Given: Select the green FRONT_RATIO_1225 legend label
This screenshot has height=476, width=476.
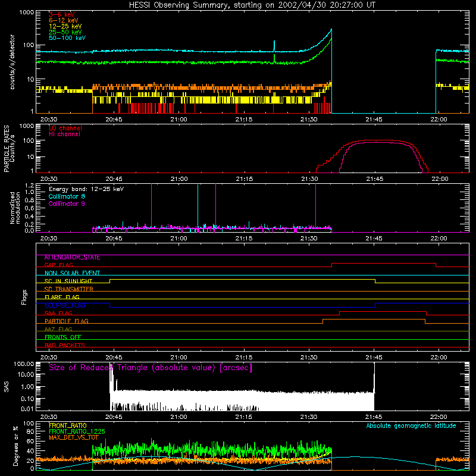Looking at the screenshot, I should pos(77,431).
